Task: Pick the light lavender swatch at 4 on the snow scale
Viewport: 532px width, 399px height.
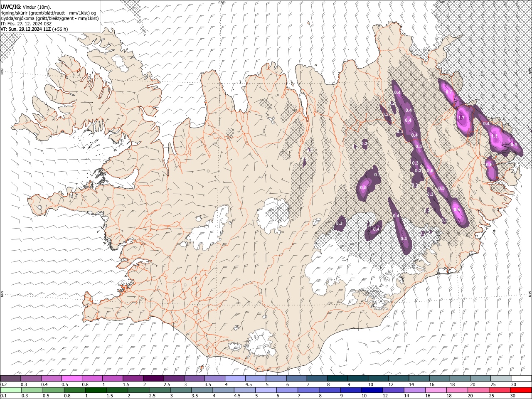Action: coord(234,378)
